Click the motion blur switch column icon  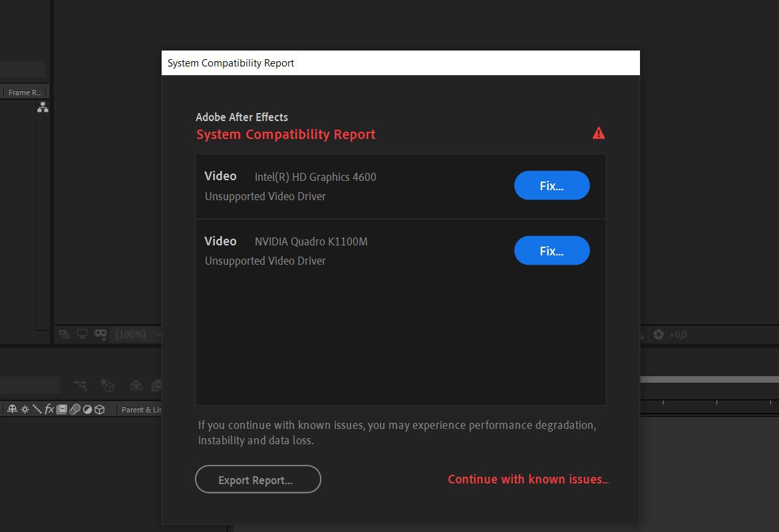pos(75,409)
